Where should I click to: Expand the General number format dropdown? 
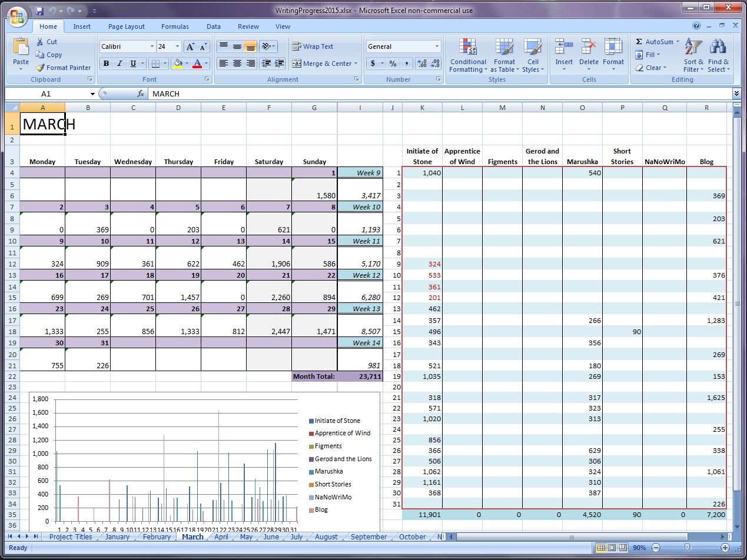pyautogui.click(x=437, y=46)
